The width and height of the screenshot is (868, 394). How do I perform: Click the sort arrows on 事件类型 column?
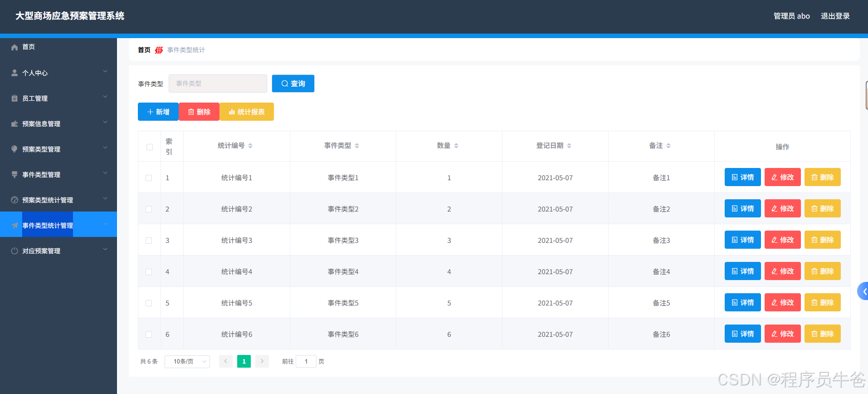click(x=357, y=146)
